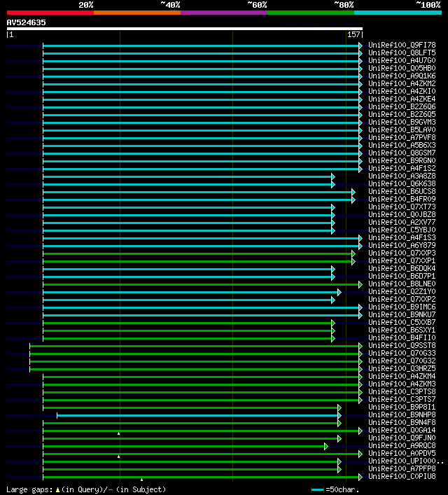Open the UniRef100_C3PTS8 entry
The height and width of the screenshot is (495, 448).
(x=402, y=392)
